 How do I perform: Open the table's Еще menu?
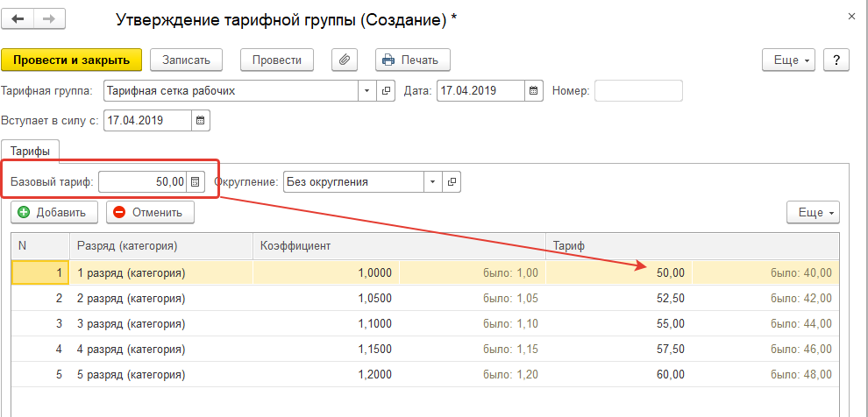814,212
